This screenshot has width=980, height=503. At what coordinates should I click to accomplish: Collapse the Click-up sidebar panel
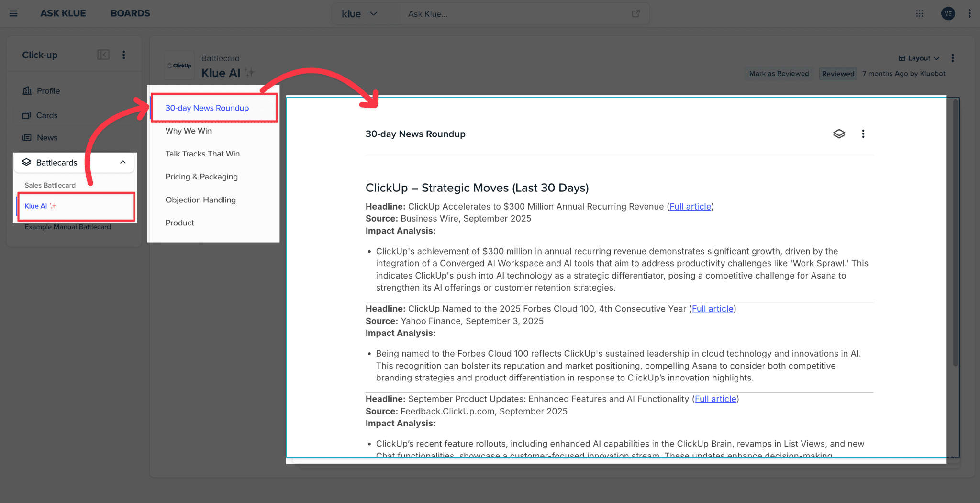point(103,55)
